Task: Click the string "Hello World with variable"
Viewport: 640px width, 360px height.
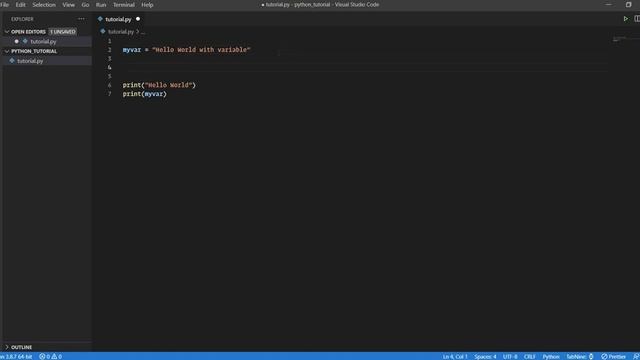Action: coord(201,50)
